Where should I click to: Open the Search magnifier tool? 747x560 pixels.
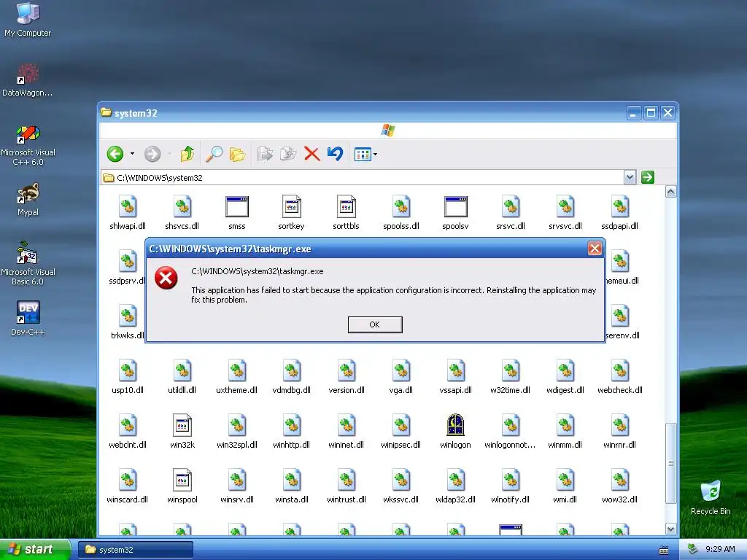[214, 154]
